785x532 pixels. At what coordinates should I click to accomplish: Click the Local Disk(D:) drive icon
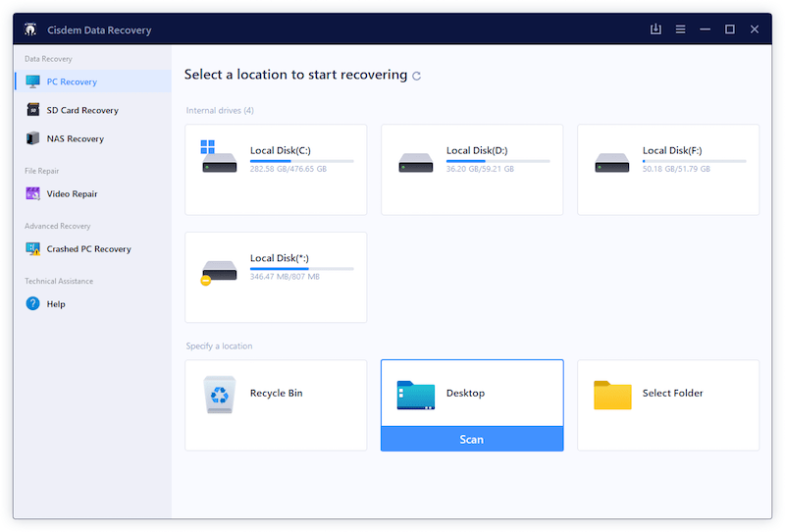pyautogui.click(x=416, y=161)
